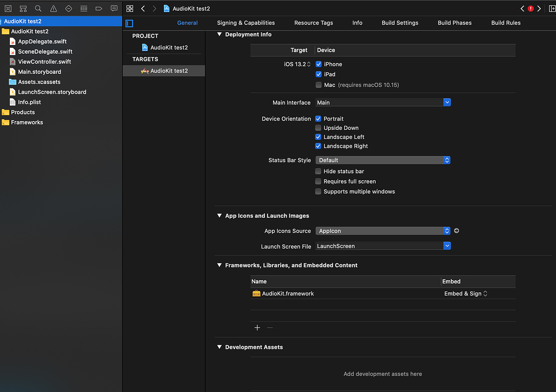
Task: Open the Find navigator magnifier icon
Action: [37, 8]
